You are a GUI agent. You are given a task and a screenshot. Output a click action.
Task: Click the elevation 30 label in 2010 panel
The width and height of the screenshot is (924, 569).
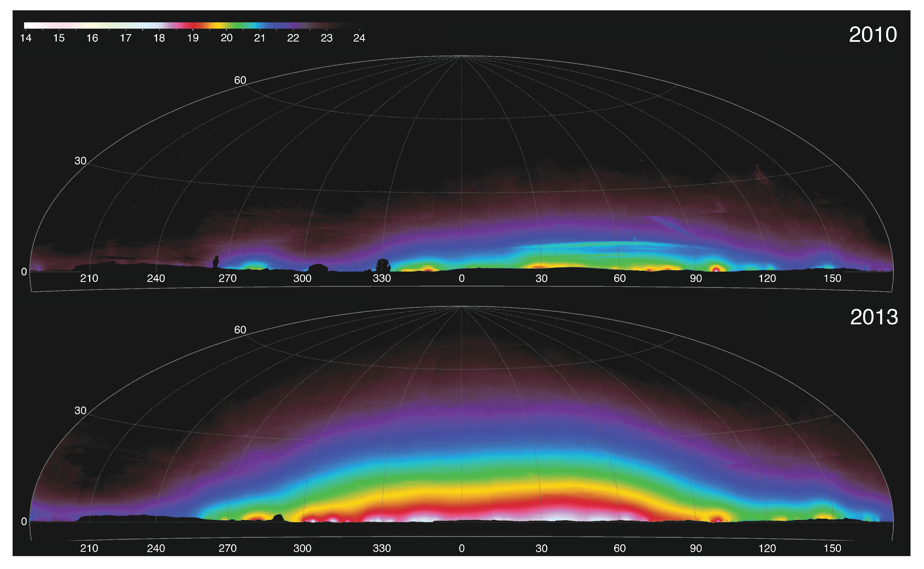click(80, 161)
